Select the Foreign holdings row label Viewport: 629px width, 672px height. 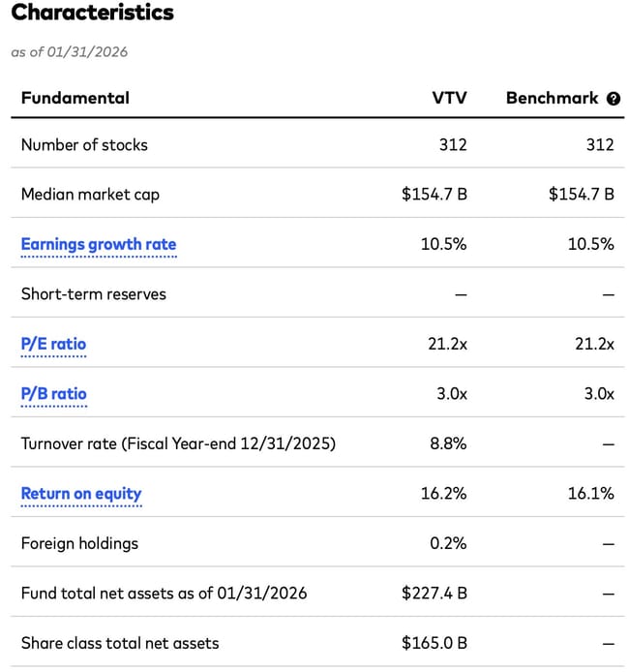tap(79, 543)
